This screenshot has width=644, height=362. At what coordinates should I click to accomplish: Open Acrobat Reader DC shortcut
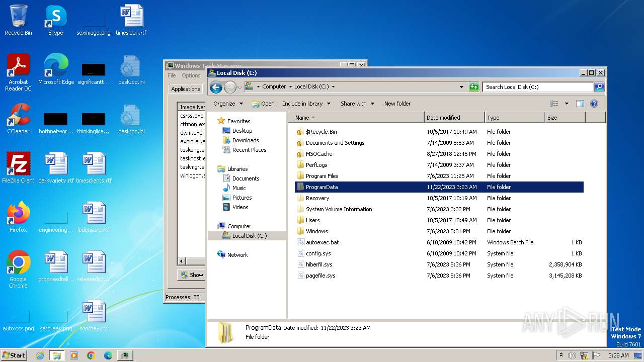pos(18,72)
